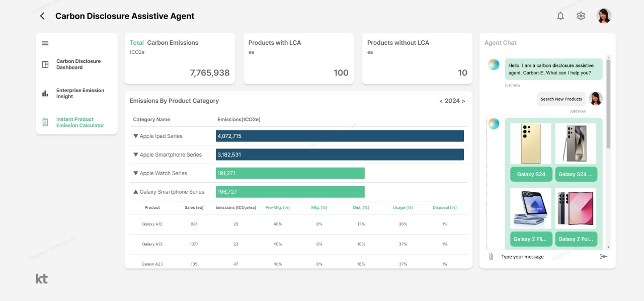Open the notifications bell
This screenshot has width=644, height=301.
click(x=560, y=16)
